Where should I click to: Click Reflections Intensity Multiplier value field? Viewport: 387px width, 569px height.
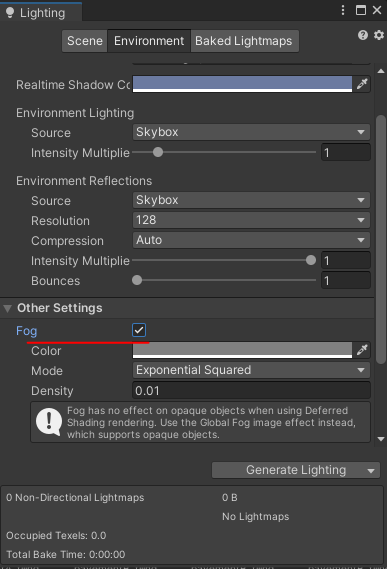tap(346, 261)
